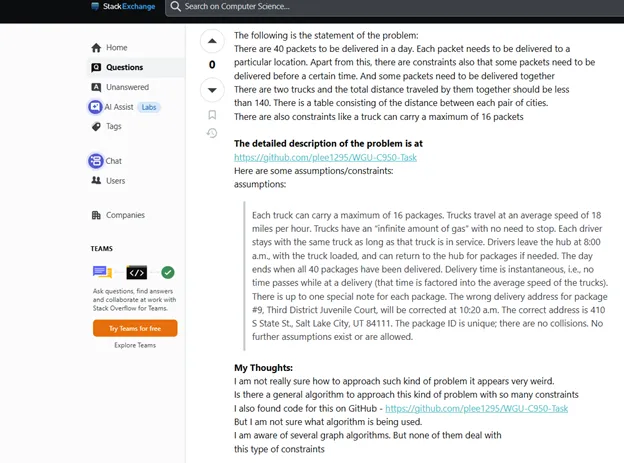624x463 pixels.
Task: Click the TEAMS section heading
Action: pyautogui.click(x=101, y=248)
